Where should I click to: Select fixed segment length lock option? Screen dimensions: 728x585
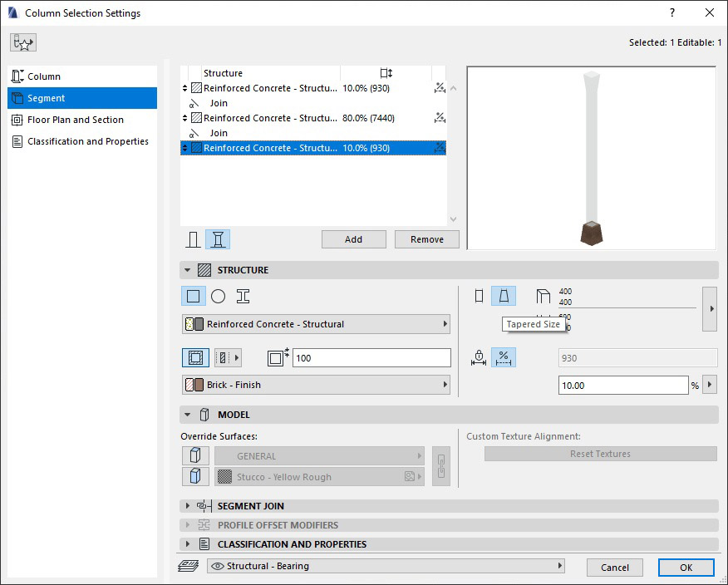tap(479, 357)
